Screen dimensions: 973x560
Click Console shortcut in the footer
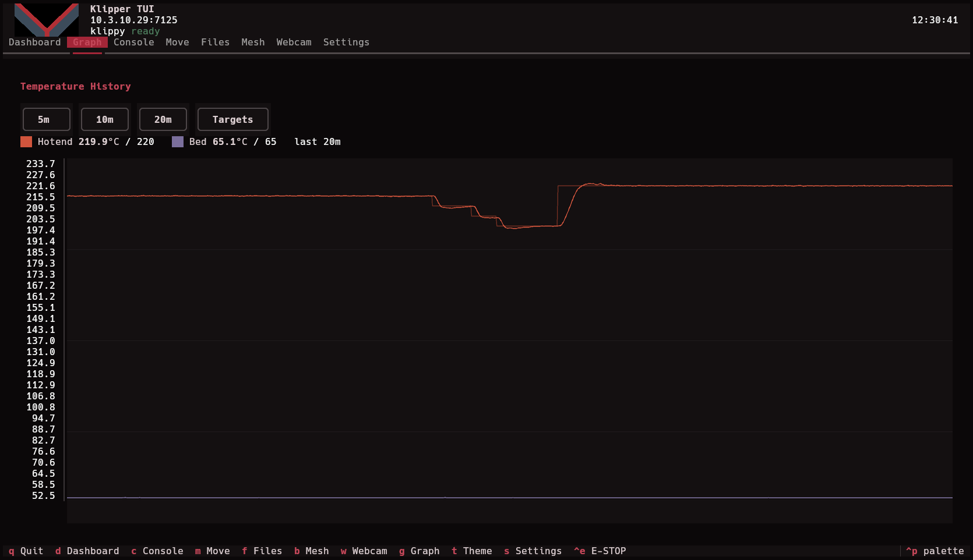point(157,551)
